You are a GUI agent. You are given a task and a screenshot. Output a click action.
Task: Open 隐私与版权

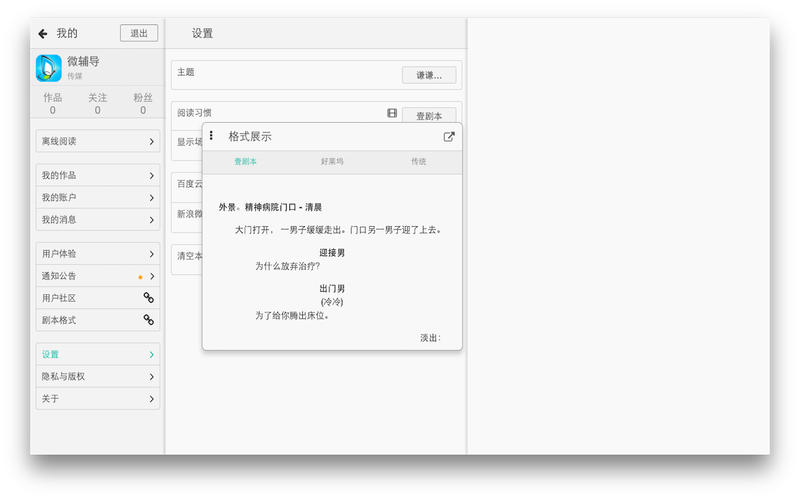pos(98,377)
